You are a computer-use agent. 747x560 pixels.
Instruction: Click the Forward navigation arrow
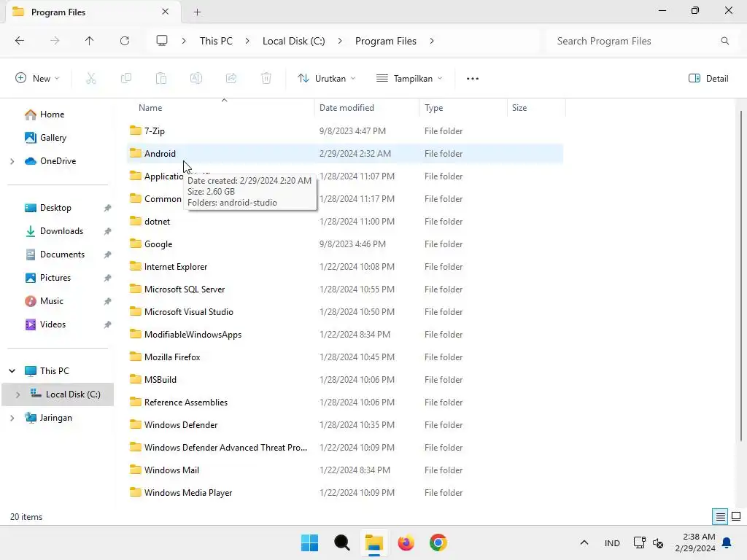tap(55, 41)
